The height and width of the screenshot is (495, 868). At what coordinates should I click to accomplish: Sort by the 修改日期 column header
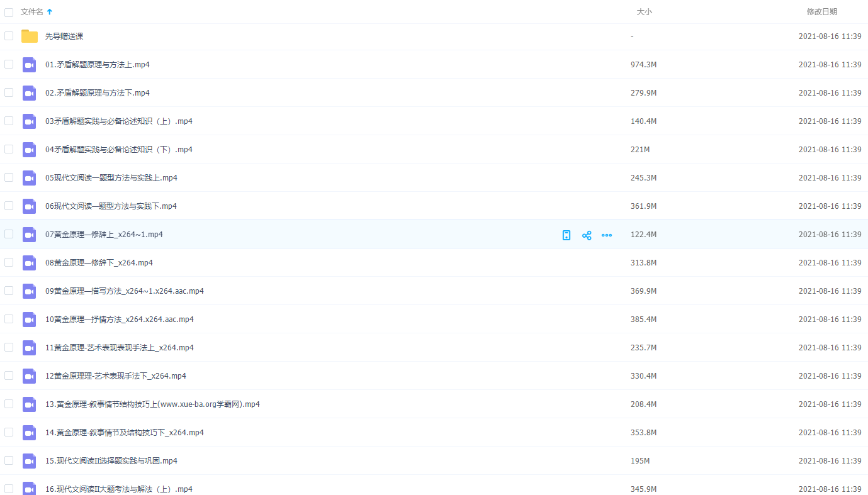821,12
